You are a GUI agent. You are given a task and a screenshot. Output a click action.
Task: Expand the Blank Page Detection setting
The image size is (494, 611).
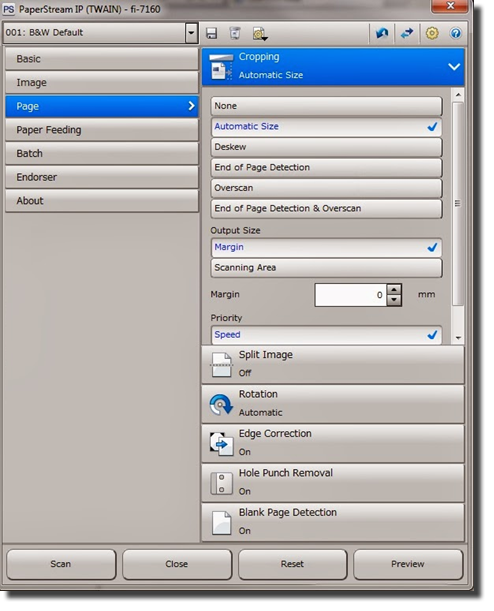(333, 522)
